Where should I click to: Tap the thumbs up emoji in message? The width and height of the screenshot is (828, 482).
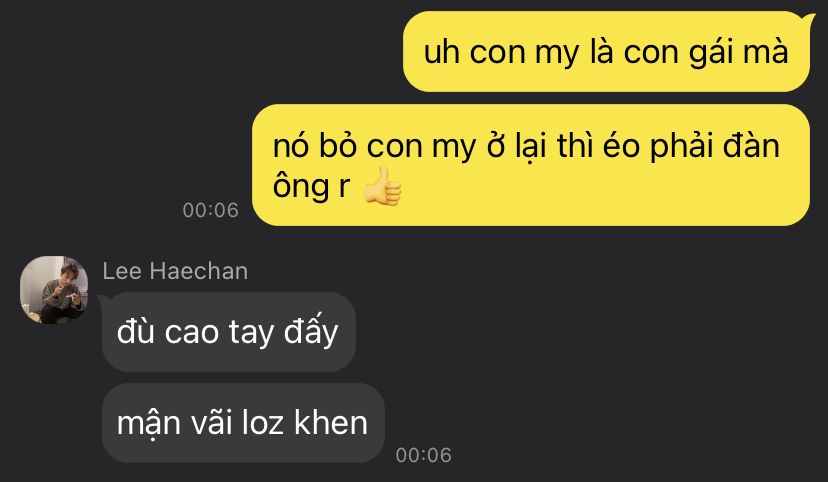coord(382,186)
